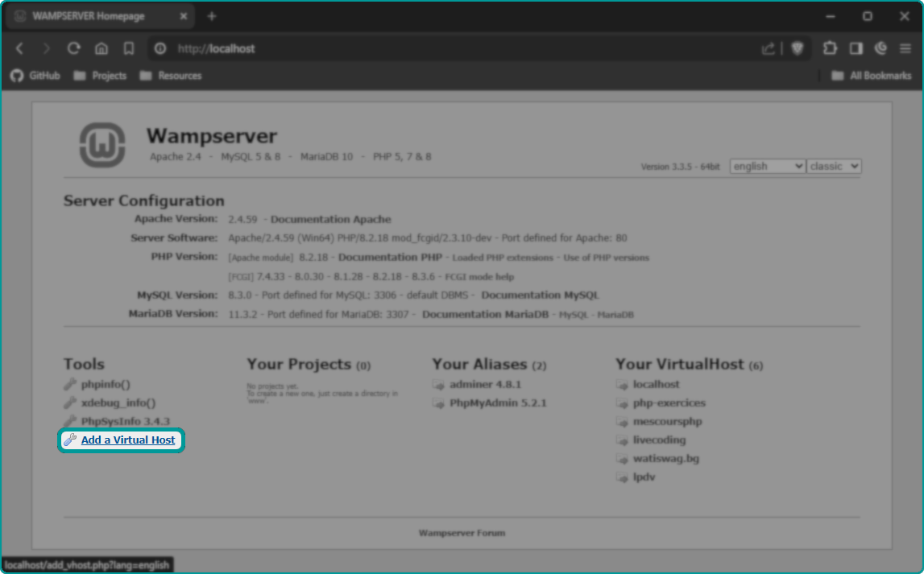The height and width of the screenshot is (574, 924).
Task: Open PhpSysInfo 3.4.3 tool
Action: pyautogui.click(x=126, y=422)
